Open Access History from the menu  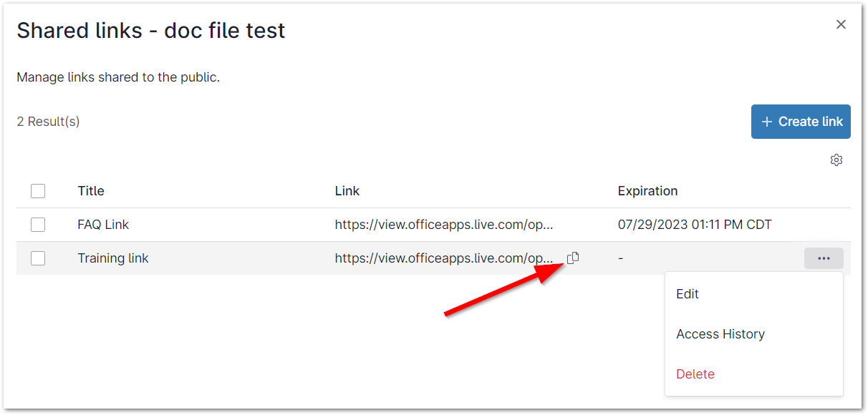720,334
